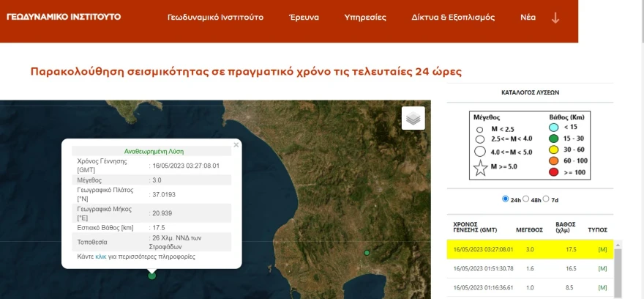The image size is (644, 299).
Task: Open the Γεωδυναμικό Ινστιτούτο menu
Action: (x=215, y=17)
